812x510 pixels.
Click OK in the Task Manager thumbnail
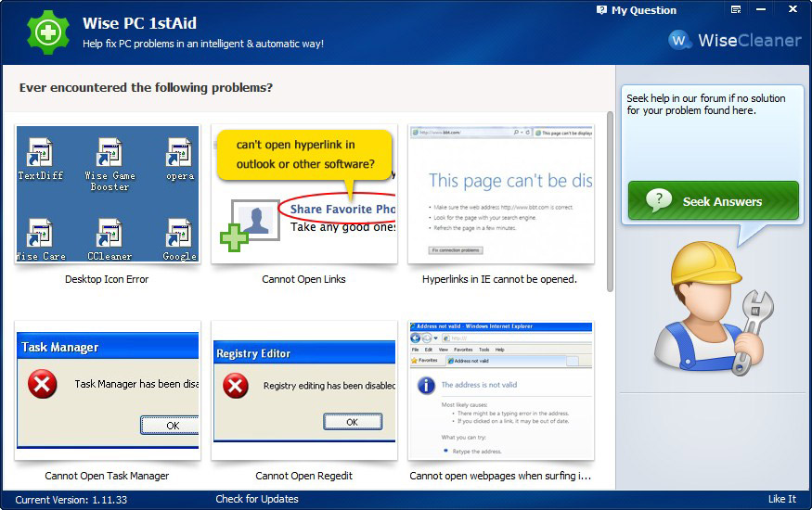tap(170, 426)
